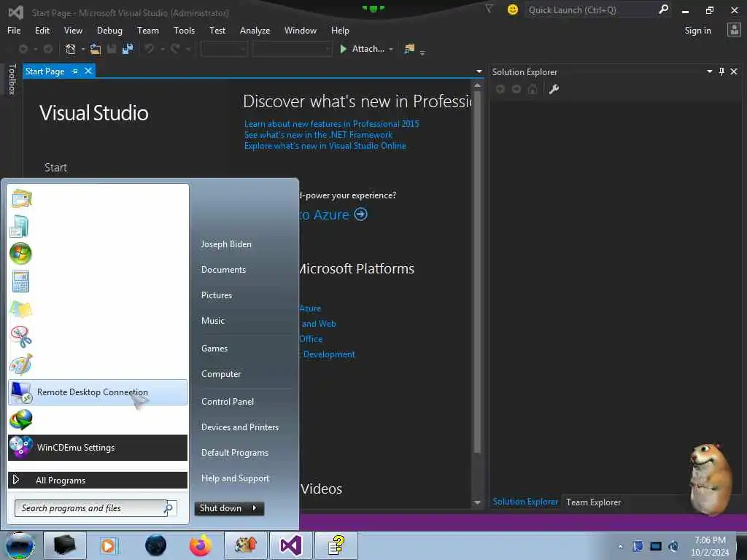Open the document tabs list dropdown arrow
Screen dimensions: 747x560
pyautogui.click(x=479, y=71)
